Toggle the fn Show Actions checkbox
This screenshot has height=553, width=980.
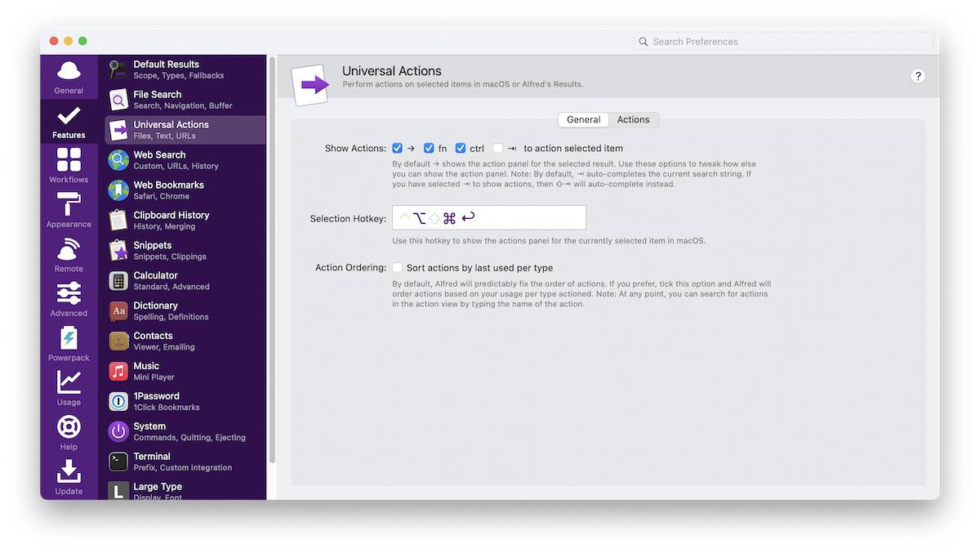click(x=429, y=149)
